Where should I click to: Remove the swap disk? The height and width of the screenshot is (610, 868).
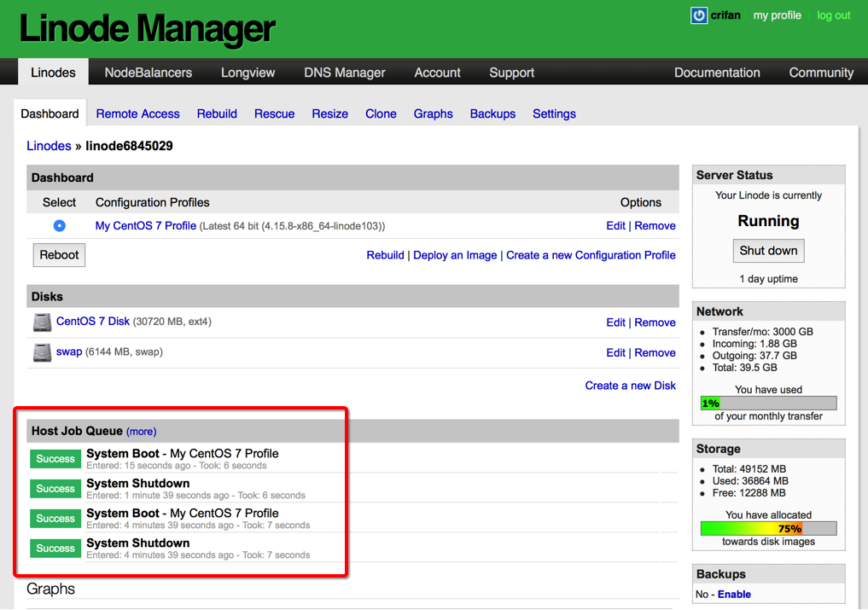pos(655,352)
